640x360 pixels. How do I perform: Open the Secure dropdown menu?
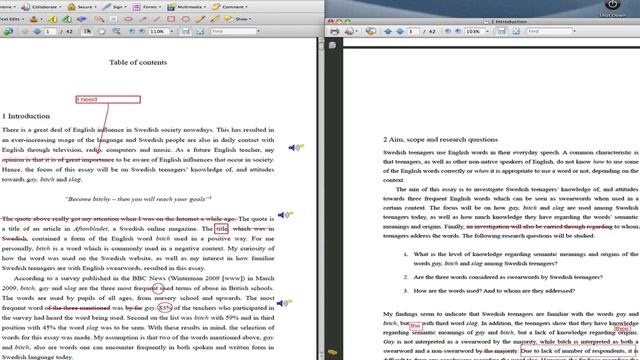point(81,7)
